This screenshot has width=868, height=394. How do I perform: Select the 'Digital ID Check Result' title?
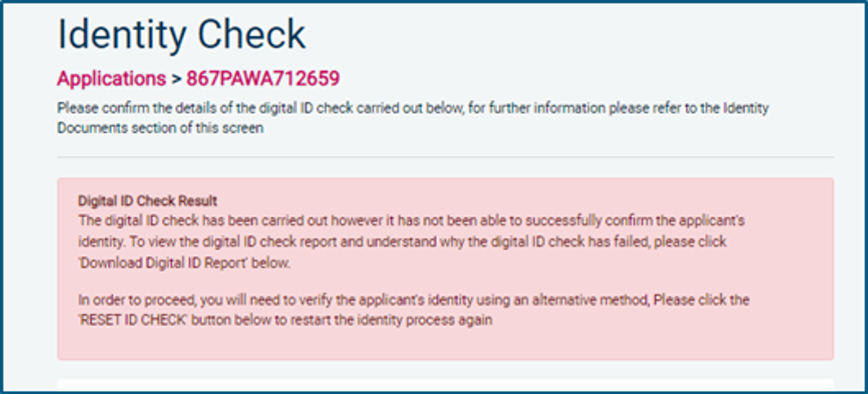[148, 201]
